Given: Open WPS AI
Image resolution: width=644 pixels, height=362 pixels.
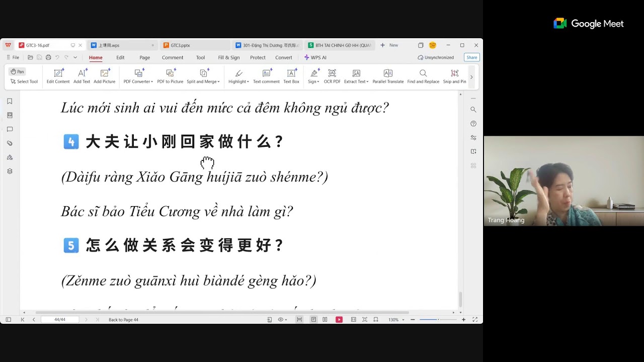Looking at the screenshot, I should pyautogui.click(x=315, y=57).
